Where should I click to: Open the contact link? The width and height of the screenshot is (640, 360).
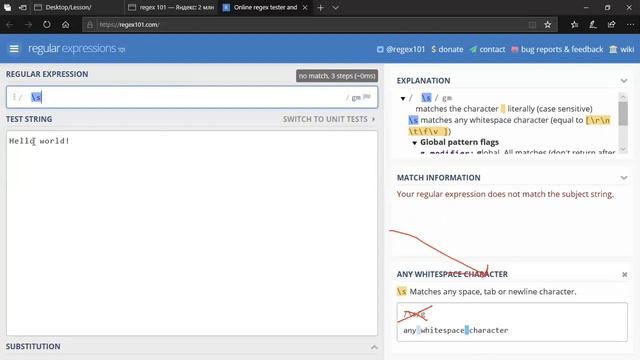tap(487, 49)
